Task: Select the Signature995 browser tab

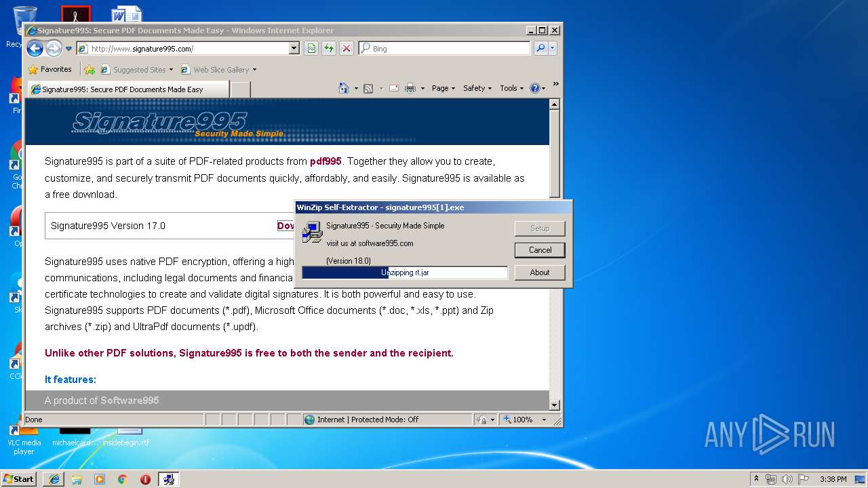Action: [x=127, y=89]
